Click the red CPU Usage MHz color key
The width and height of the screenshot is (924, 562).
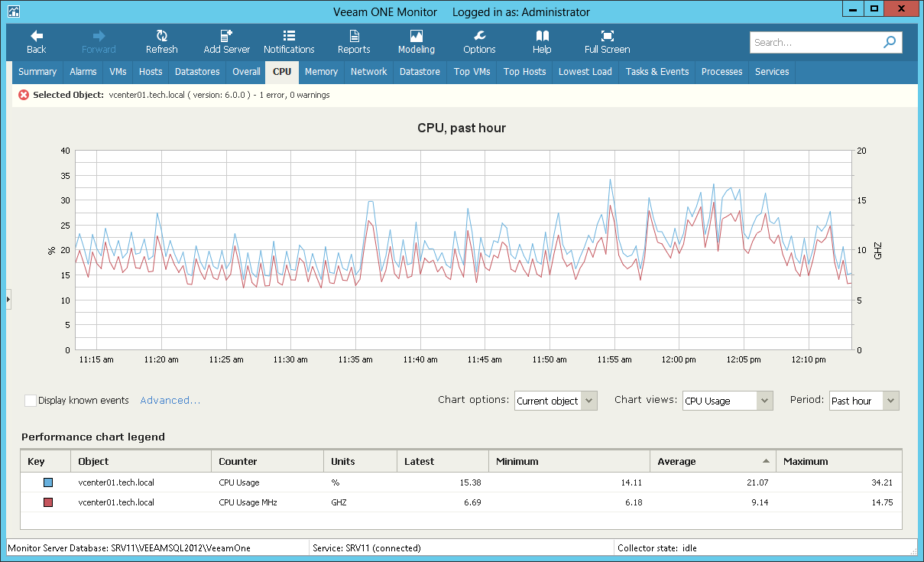point(47,502)
